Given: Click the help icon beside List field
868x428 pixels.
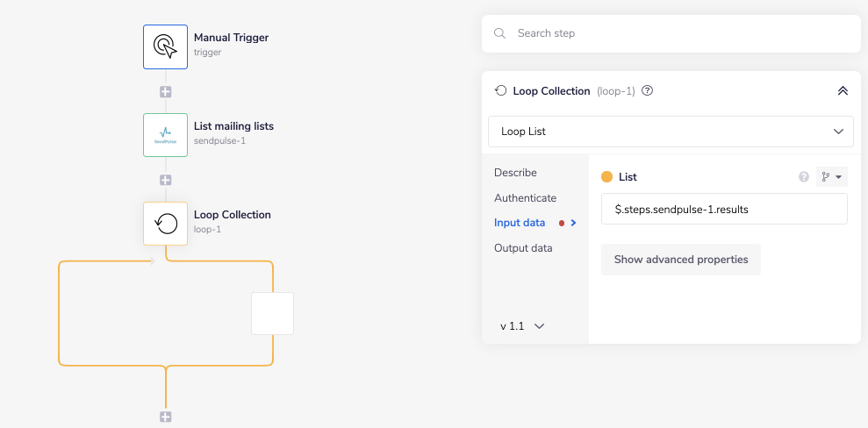Looking at the screenshot, I should (x=803, y=177).
